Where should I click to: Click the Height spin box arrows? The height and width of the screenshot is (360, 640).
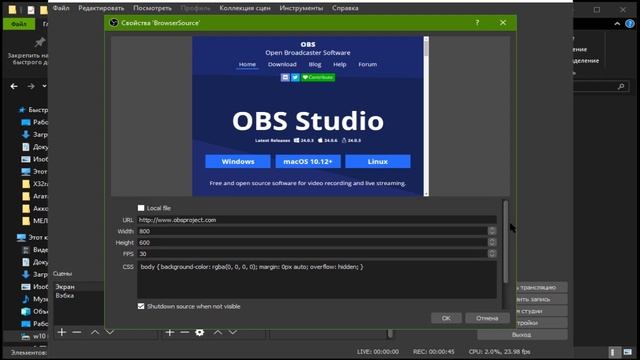tap(492, 242)
